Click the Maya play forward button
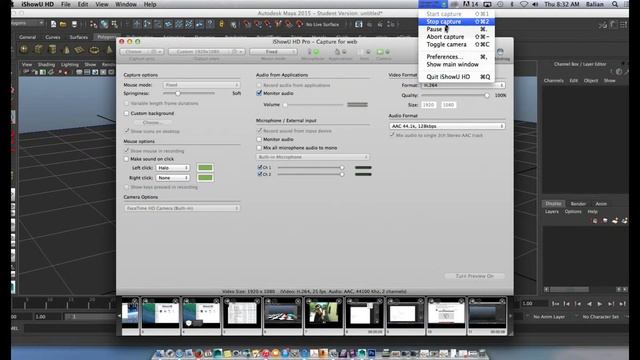Image resolution: width=640 pixels, height=360 pixels. pos(600,304)
